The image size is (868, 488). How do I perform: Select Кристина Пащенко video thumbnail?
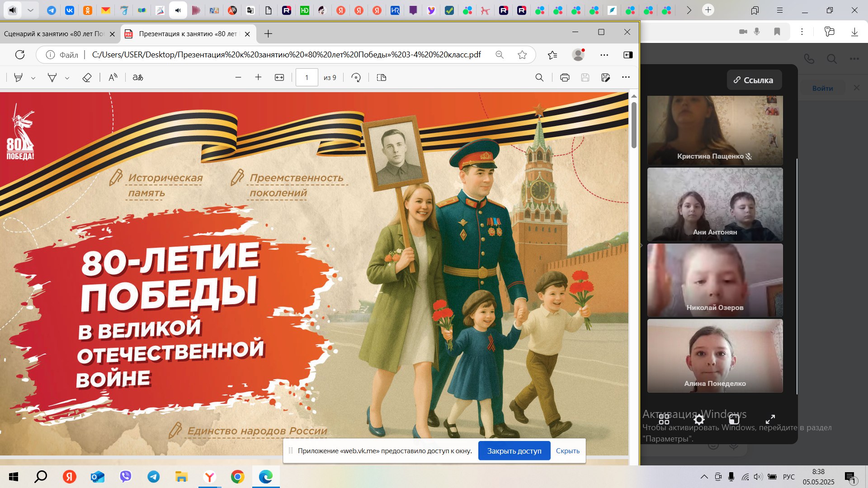click(715, 130)
